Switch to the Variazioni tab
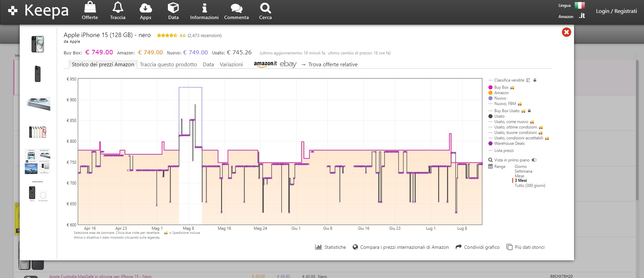 click(231, 65)
